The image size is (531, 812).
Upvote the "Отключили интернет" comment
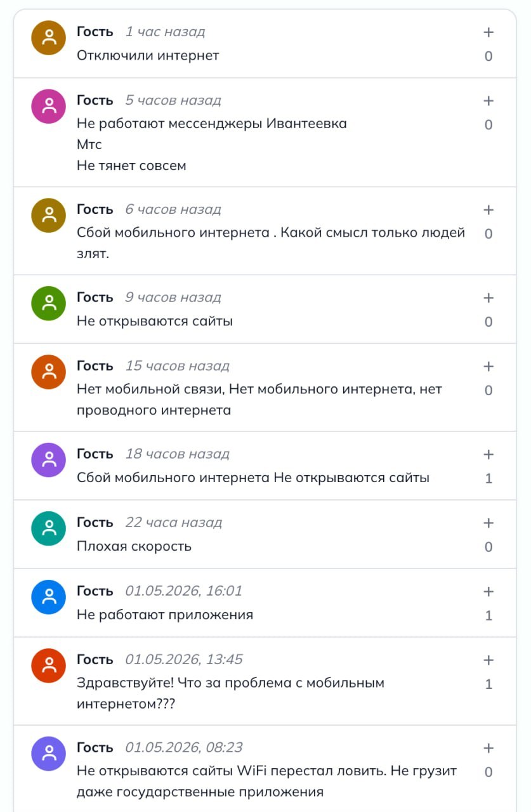coord(488,32)
